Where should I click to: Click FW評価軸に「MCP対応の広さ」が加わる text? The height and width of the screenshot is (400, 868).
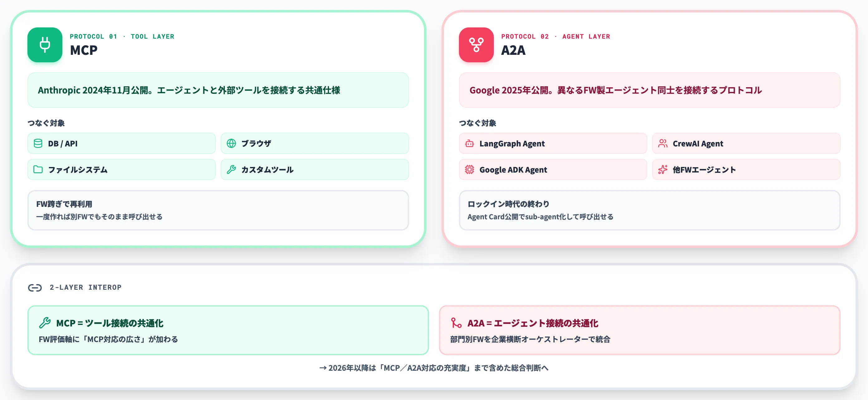[108, 339]
